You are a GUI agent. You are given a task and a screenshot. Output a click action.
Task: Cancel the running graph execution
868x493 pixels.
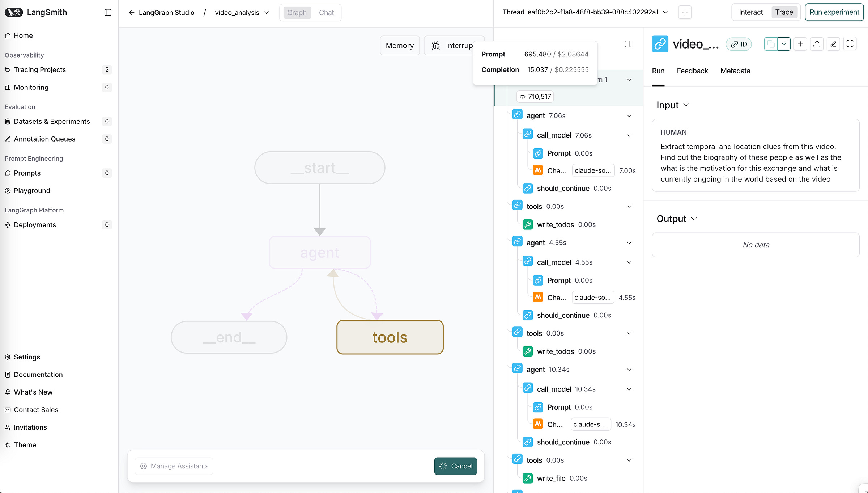click(x=455, y=466)
